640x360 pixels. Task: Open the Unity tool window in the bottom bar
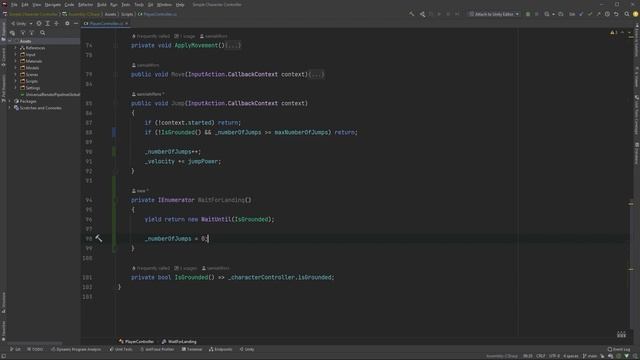tap(247, 349)
